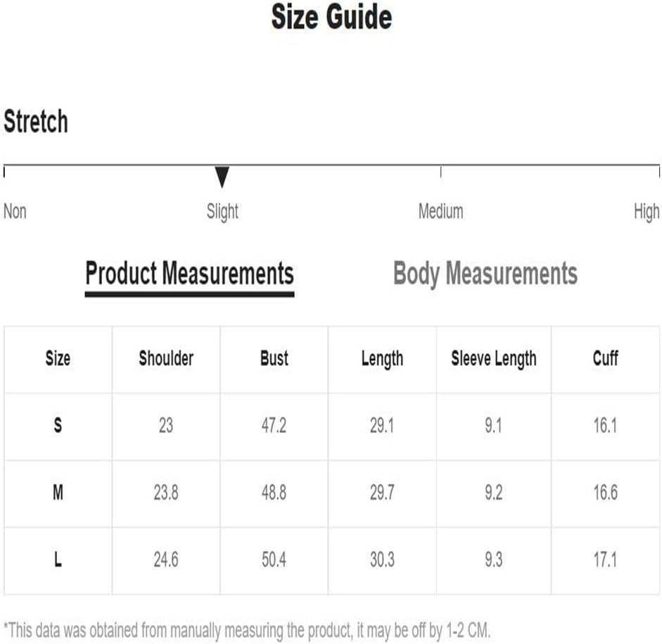Click the Stretch slider triangle marker
Image resolution: width=662 pixels, height=644 pixels.
(222, 177)
